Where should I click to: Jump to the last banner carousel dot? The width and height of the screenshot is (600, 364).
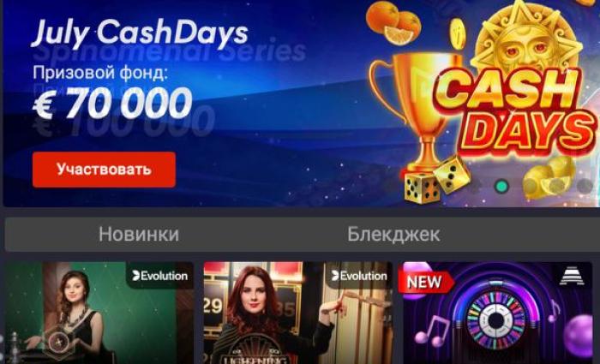pos(585,186)
